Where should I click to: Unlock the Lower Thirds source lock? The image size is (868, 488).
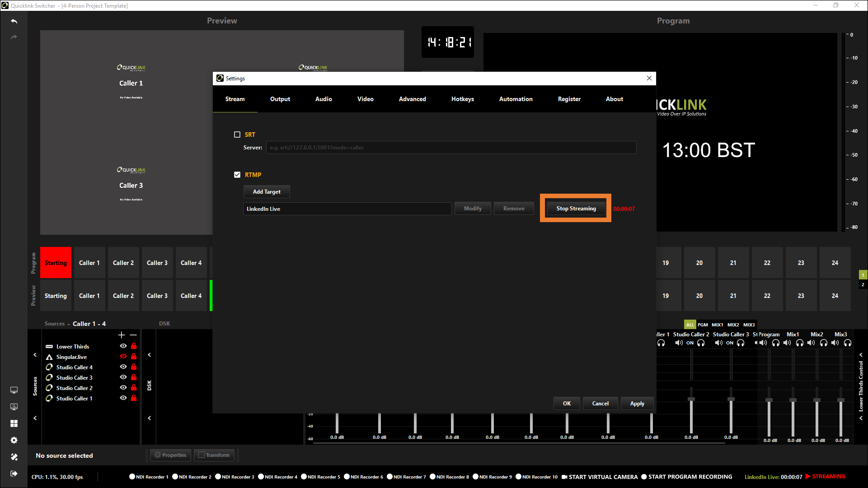[x=134, y=346]
